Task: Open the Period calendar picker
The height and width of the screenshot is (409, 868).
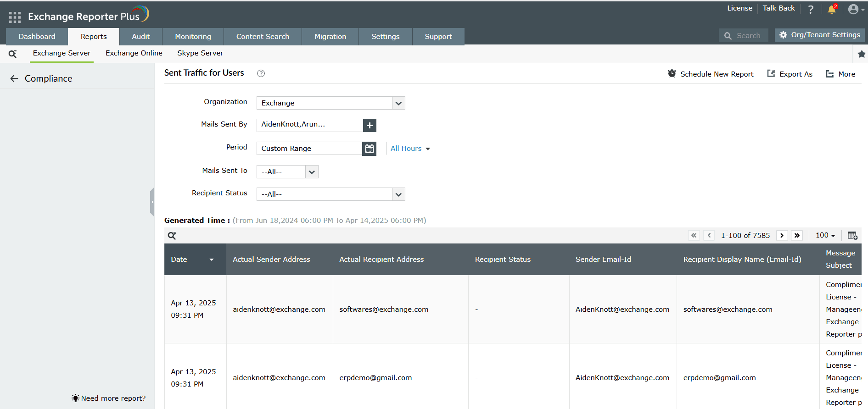Action: 369,149
